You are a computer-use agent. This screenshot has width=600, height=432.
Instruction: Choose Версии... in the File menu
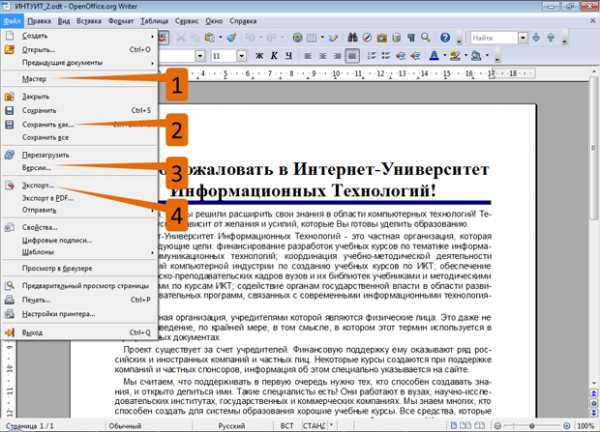click(x=79, y=168)
